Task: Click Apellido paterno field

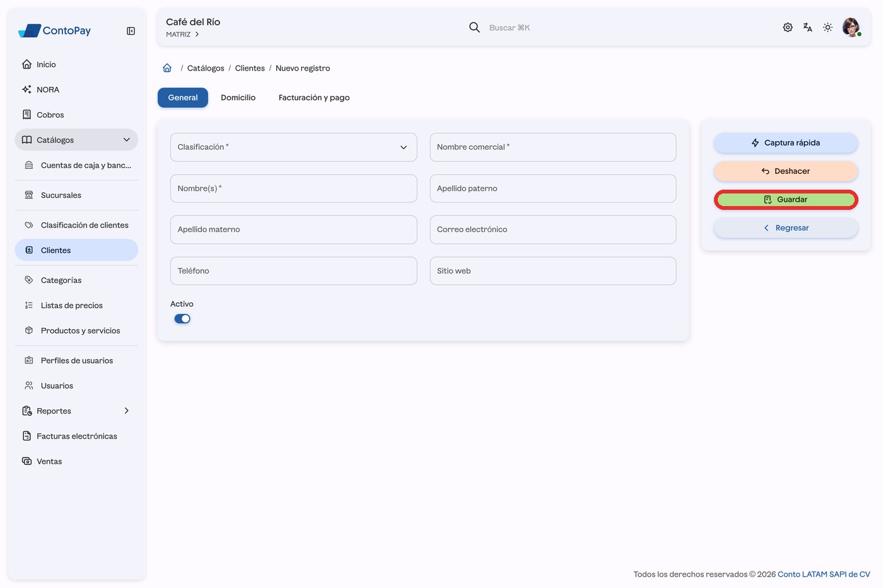Action: [x=553, y=188]
